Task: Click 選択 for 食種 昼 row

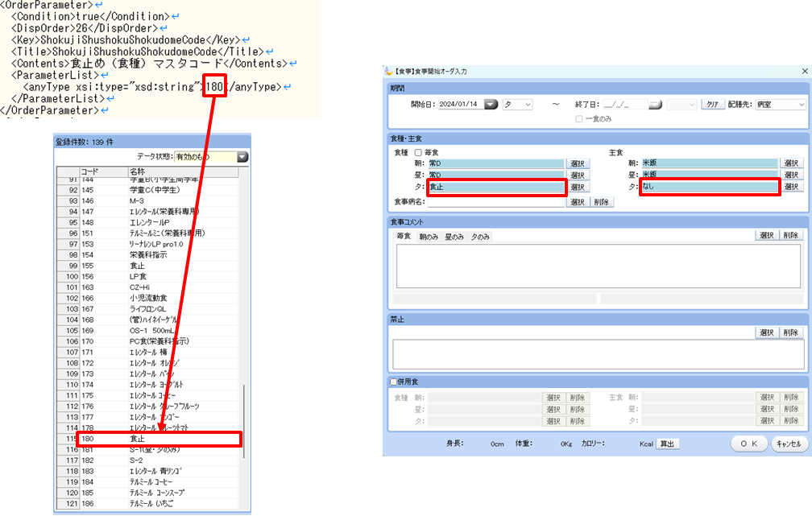Action: [578, 175]
